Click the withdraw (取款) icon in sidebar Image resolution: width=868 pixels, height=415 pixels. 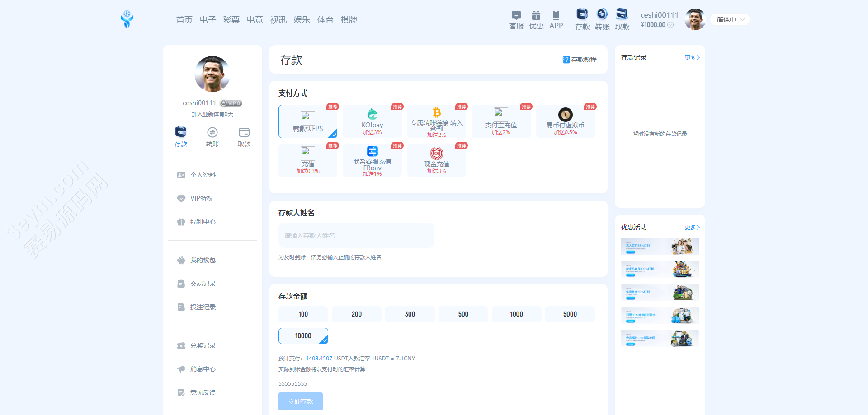coord(244,133)
